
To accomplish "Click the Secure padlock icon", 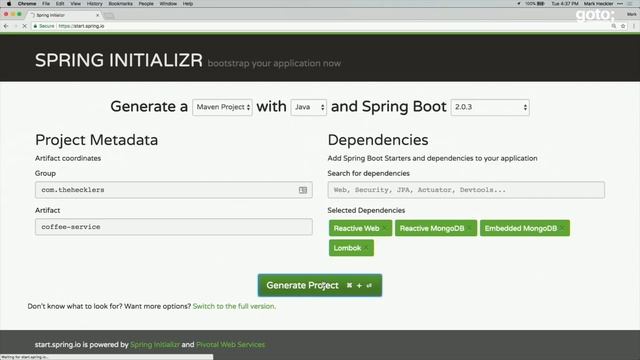I will click(36, 26).
